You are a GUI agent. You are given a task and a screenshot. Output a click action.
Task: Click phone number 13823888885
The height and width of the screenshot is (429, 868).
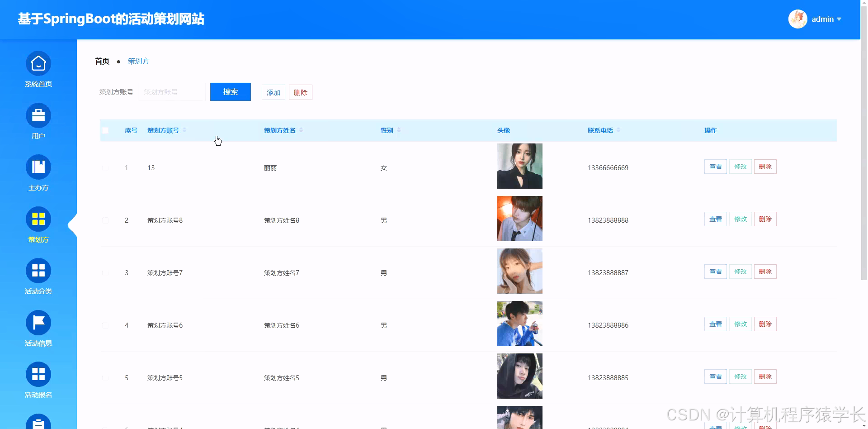point(608,378)
